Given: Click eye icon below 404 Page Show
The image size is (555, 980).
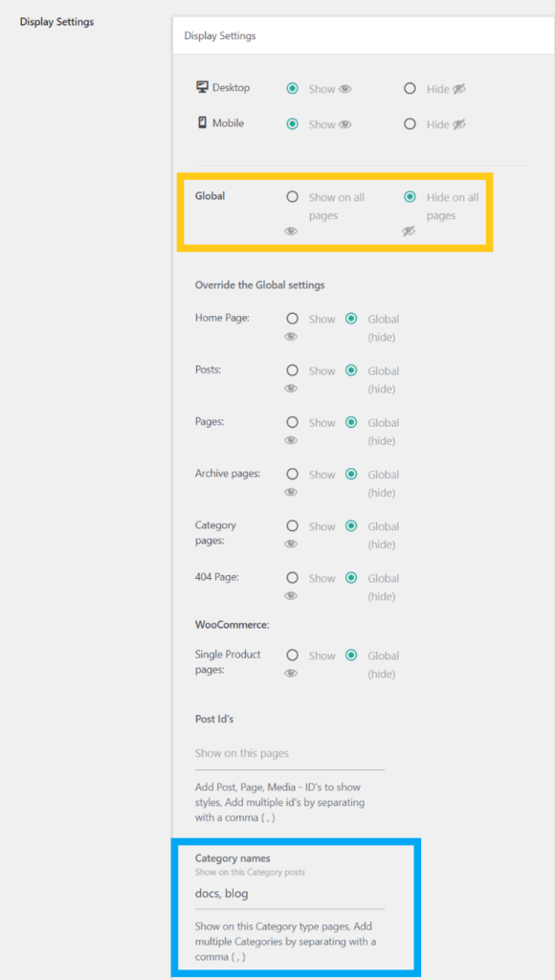Looking at the screenshot, I should [x=291, y=595].
